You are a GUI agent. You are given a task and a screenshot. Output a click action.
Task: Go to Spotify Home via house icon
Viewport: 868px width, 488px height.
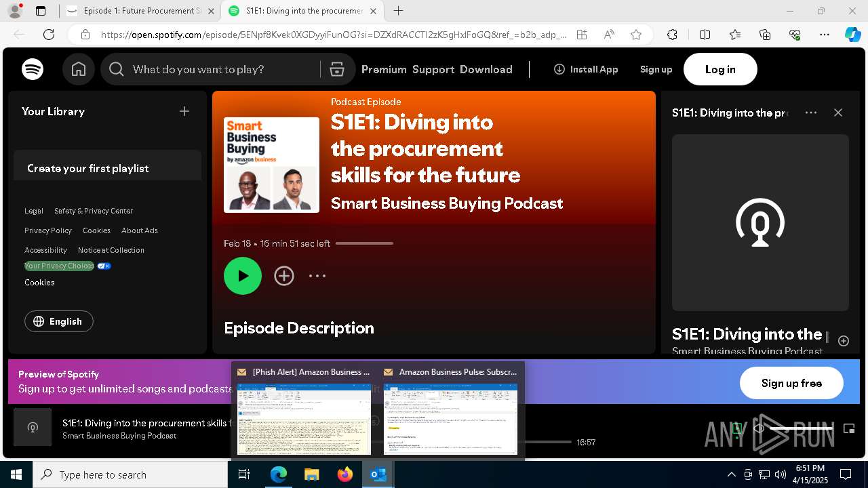point(79,69)
